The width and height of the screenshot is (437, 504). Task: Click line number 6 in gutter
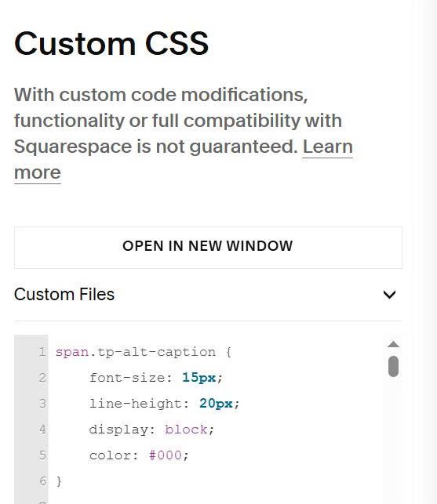point(42,481)
